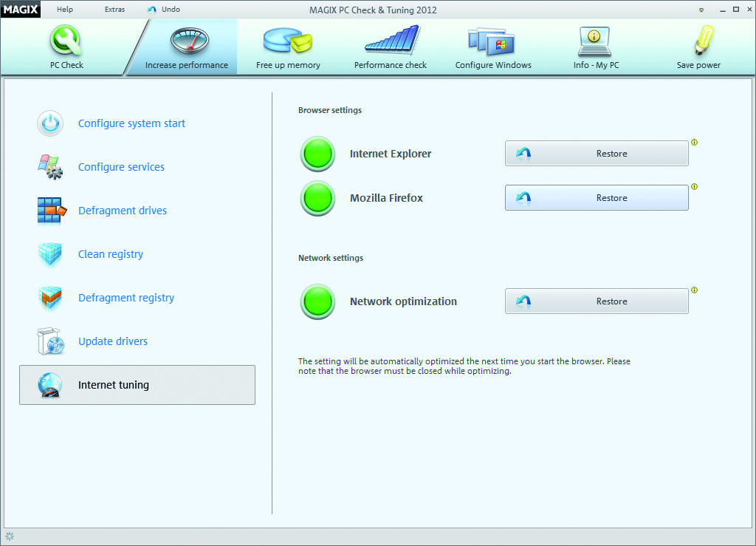Viewport: 756px width, 546px height.
Task: Open the Save power light bulb icon
Action: 704,40
